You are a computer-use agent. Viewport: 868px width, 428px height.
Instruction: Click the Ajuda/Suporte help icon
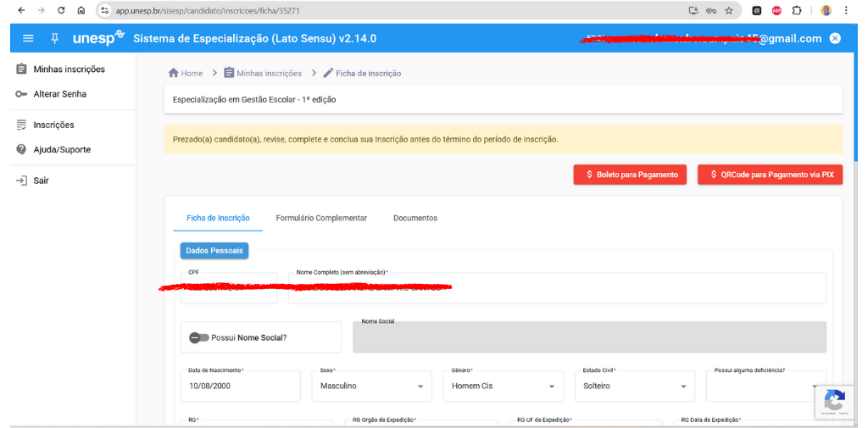pyautogui.click(x=22, y=149)
